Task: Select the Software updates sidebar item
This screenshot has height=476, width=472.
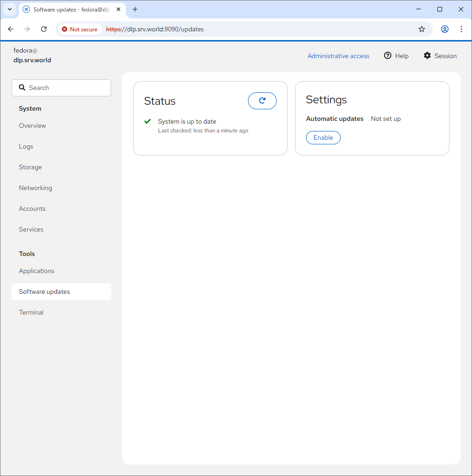Action: 61,292
